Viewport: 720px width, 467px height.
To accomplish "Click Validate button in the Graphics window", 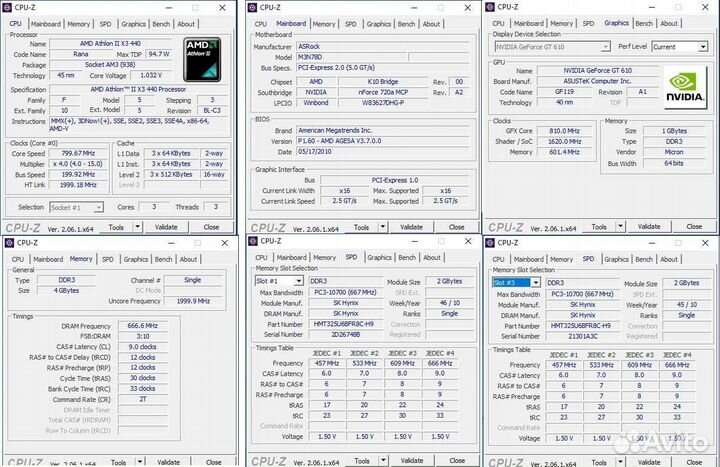I will (x=649, y=226).
